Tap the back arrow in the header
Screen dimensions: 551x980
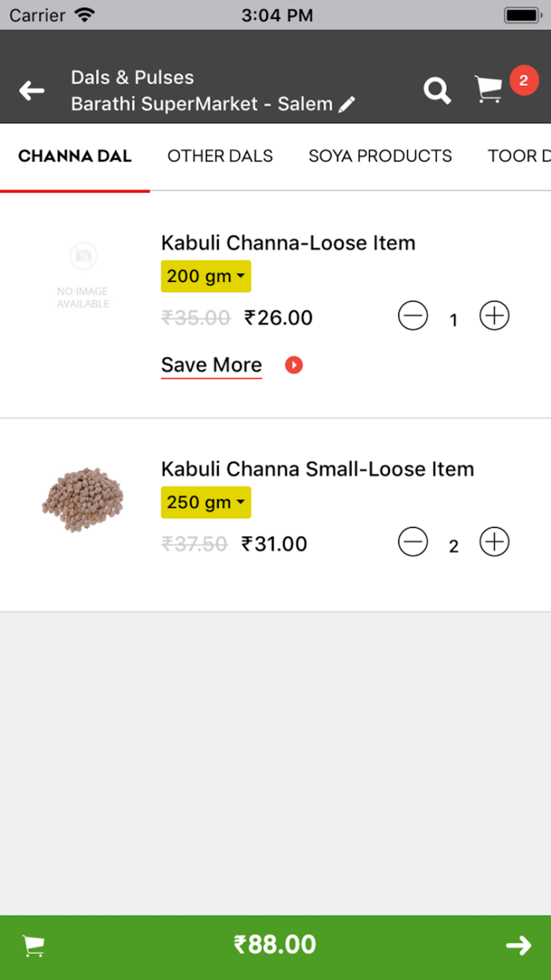tap(31, 91)
